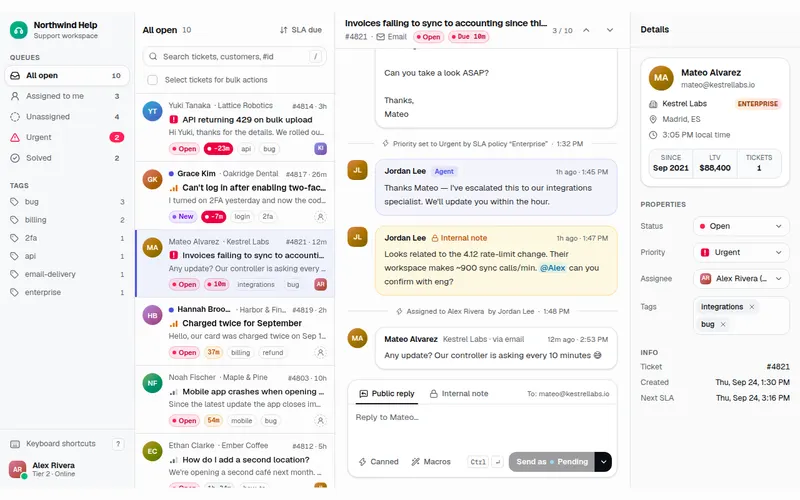The width and height of the screenshot is (800, 500).
Task: Open the Assignee Alex Rivera dropdown
Action: 741,279
